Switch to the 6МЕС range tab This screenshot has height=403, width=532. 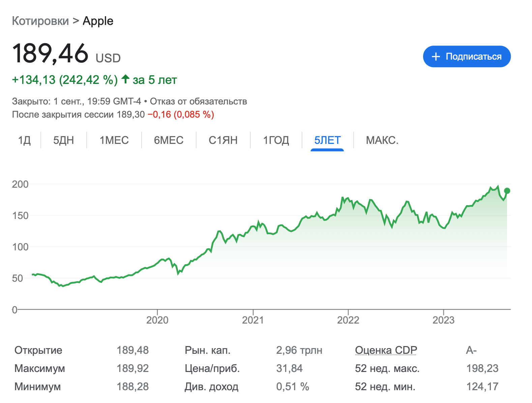pos(169,140)
